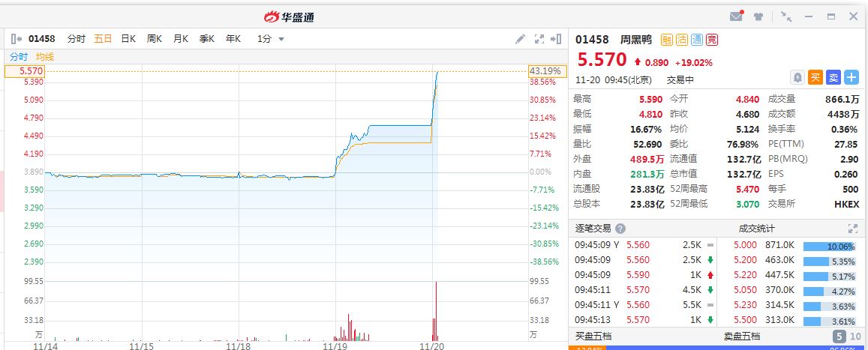Expand the chart to fullscreen
Image resolution: width=868 pixels, height=350 pixels.
pos(539,39)
